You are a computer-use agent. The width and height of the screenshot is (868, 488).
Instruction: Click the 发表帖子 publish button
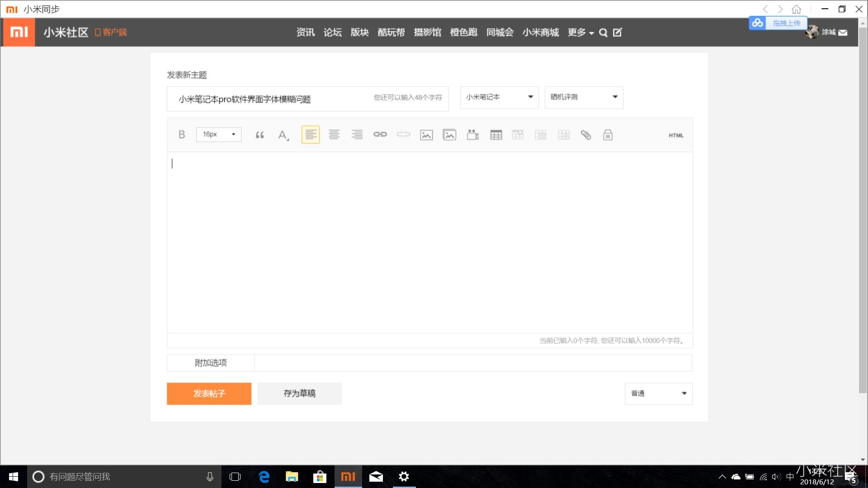pyautogui.click(x=208, y=393)
